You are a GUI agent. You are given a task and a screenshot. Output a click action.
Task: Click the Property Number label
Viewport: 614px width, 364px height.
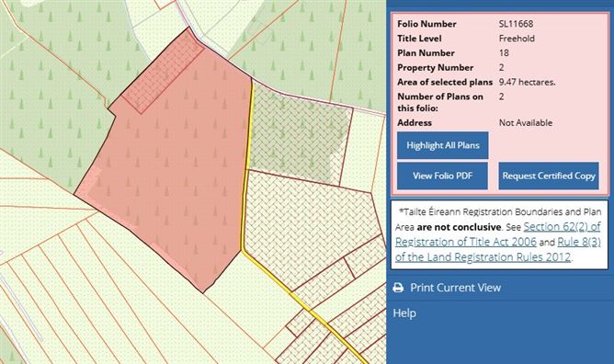436,68
